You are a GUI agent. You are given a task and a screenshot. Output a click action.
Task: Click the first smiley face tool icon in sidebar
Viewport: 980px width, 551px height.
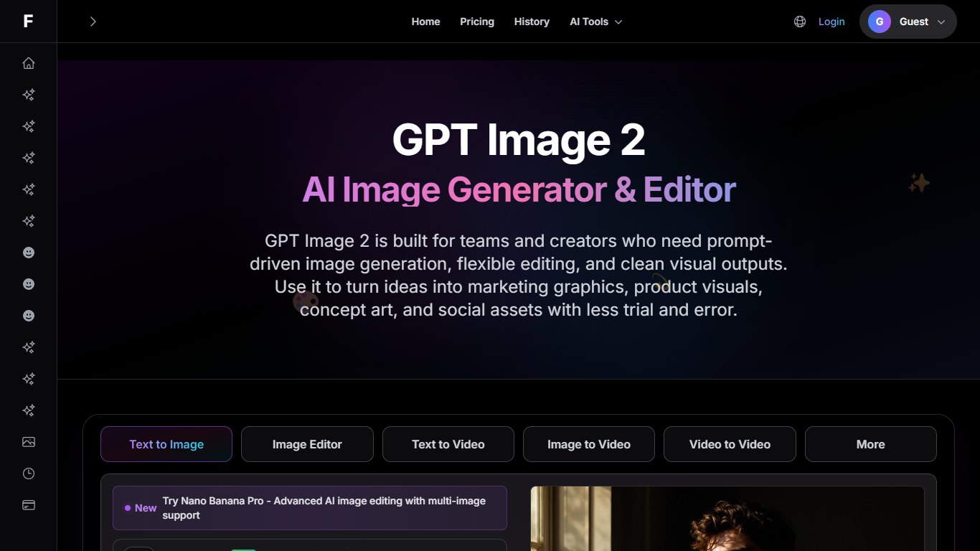point(28,252)
